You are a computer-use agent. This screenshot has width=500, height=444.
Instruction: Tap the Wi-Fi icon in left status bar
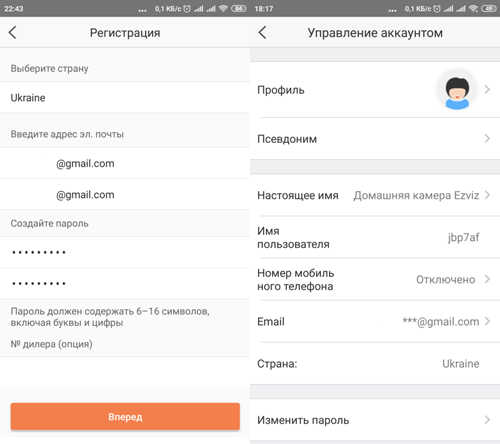223,9
